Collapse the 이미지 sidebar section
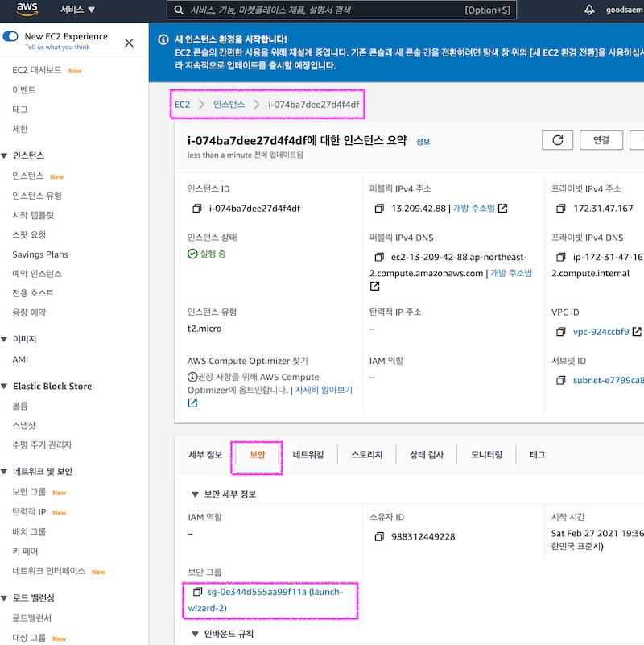Viewport: 644px width, 645px height. (4, 339)
